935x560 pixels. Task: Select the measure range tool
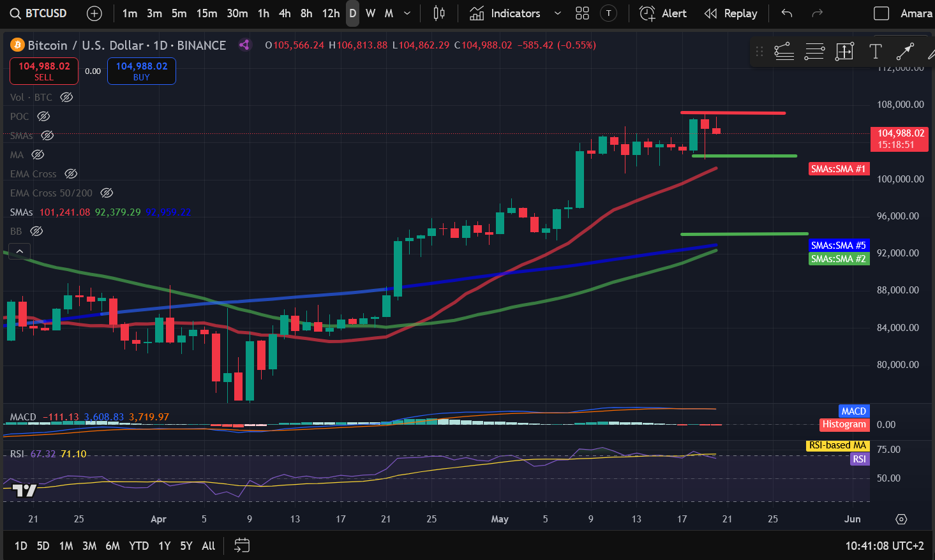(844, 52)
